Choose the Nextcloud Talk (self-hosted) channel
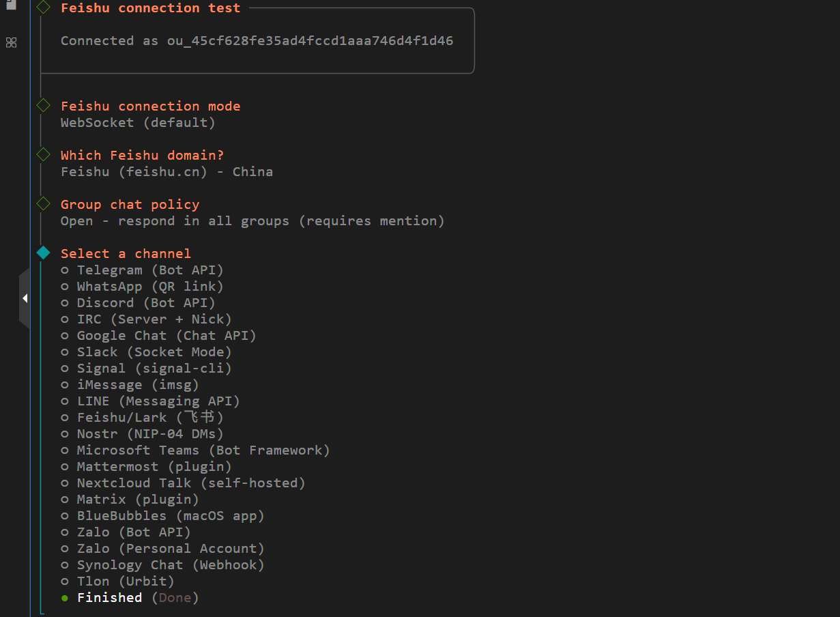 pyautogui.click(x=190, y=483)
